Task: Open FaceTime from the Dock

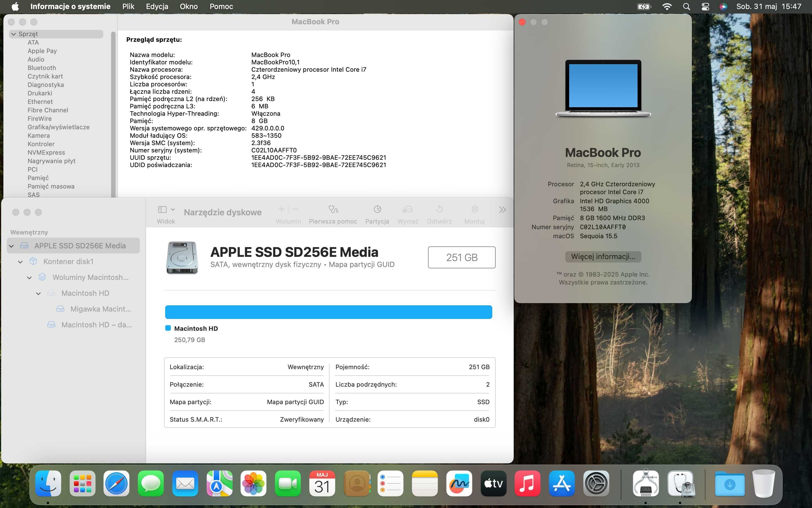Action: 288,483
